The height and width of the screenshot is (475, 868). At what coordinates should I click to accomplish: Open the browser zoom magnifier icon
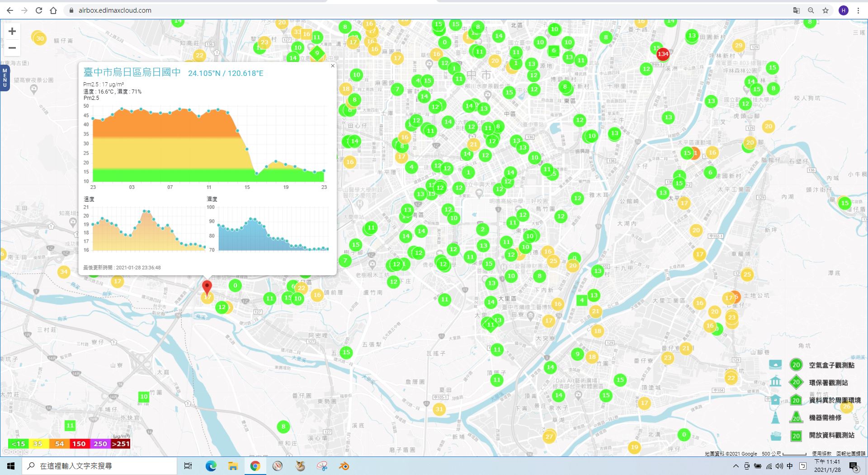point(811,10)
